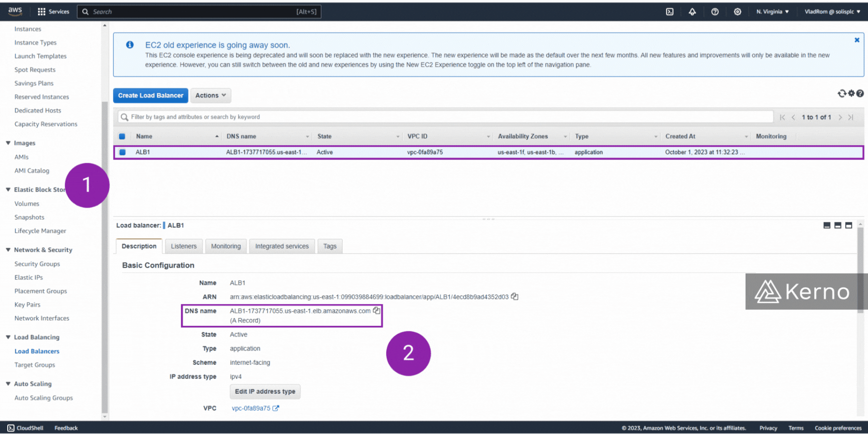Open the Services grid menu
Image resolution: width=868 pixels, height=434 pixels.
tap(53, 12)
